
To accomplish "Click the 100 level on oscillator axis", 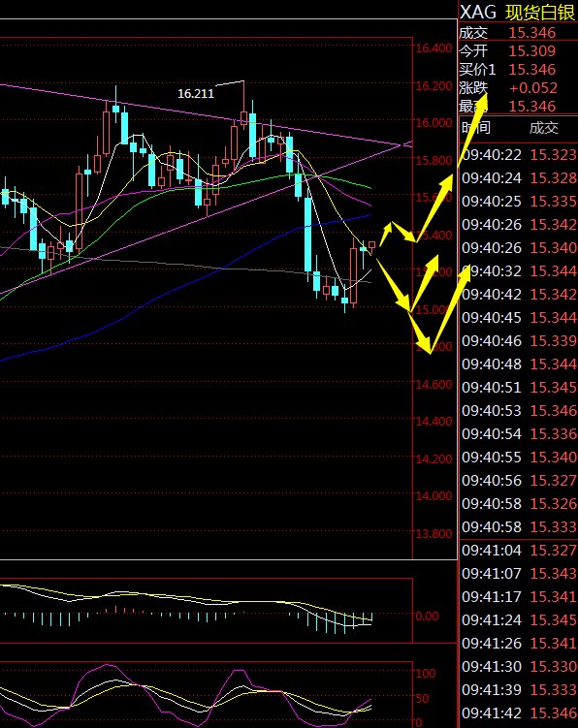I will click(425, 673).
